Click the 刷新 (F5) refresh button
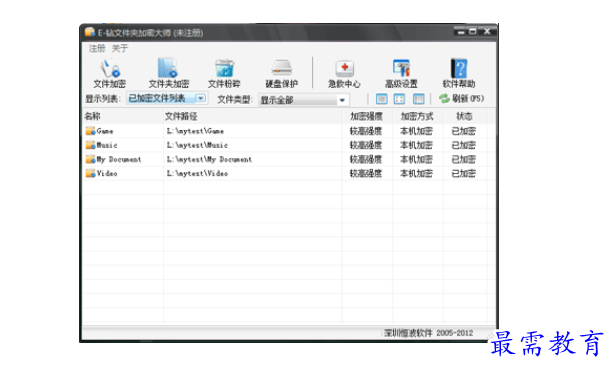Screen dimensions: 612x375 tap(461, 99)
